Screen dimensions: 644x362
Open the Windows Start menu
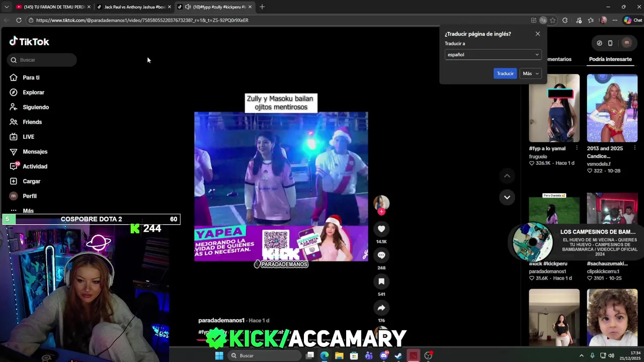tap(219, 355)
